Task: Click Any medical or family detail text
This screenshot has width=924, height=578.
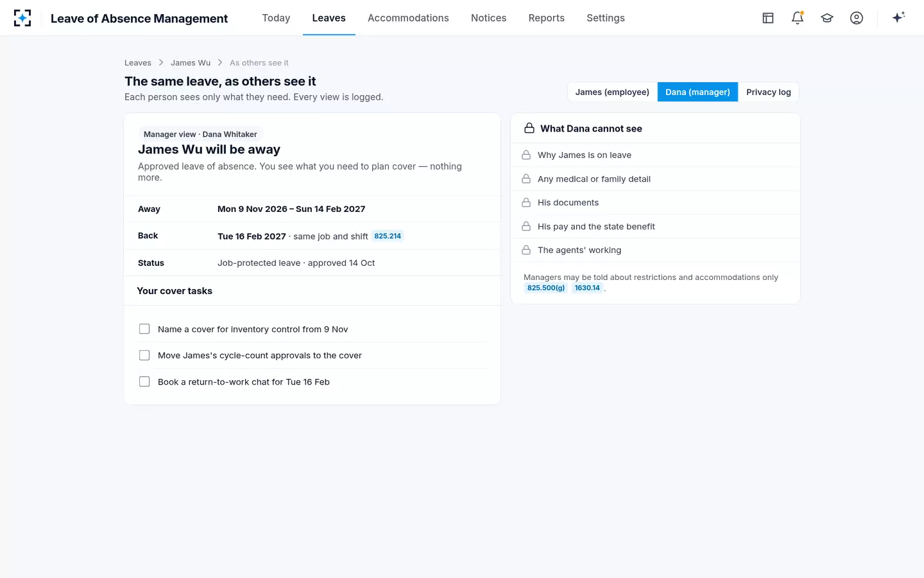Action: click(594, 179)
